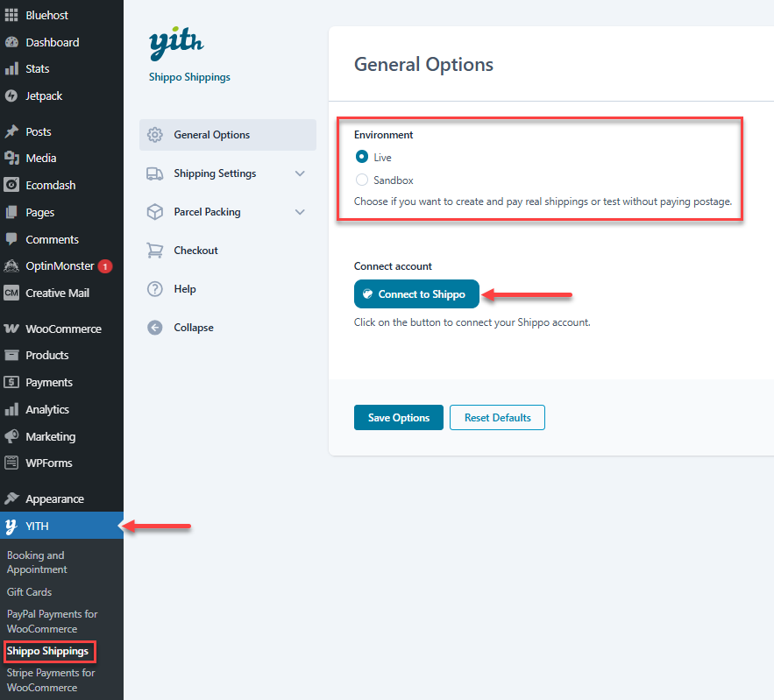This screenshot has width=774, height=700.
Task: Collapse the plugin sidebar menu
Action: [185, 327]
